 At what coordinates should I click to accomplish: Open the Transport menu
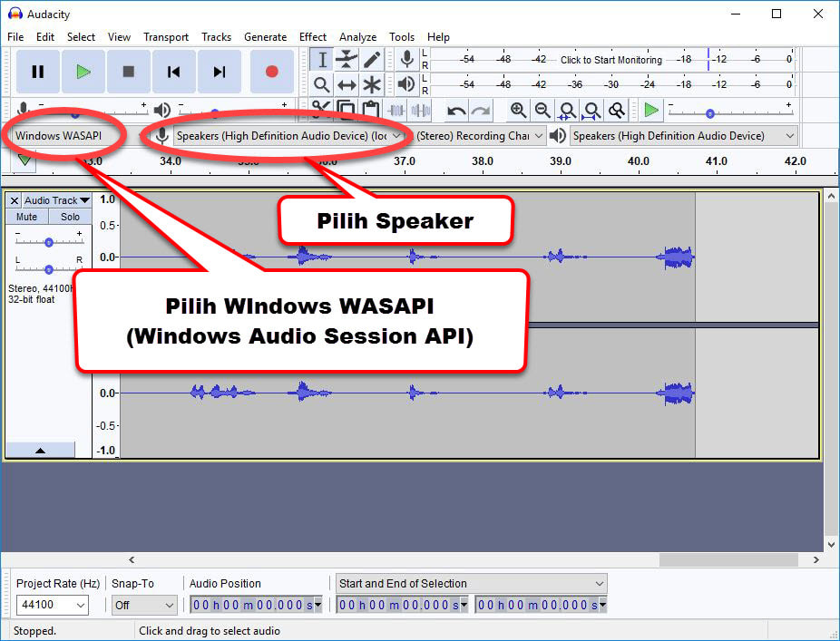click(x=166, y=37)
